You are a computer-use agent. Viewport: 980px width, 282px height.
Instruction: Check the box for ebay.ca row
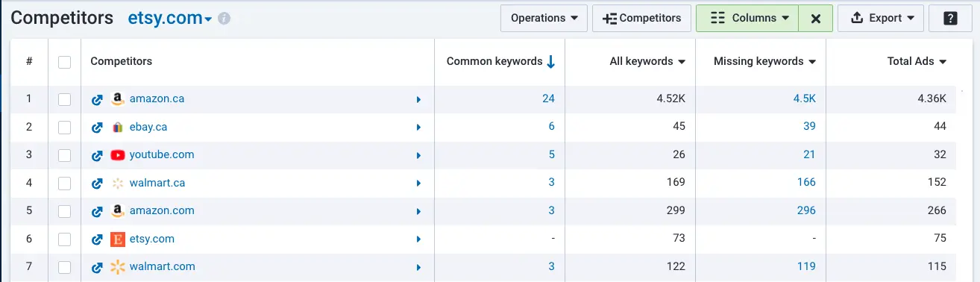click(65, 128)
